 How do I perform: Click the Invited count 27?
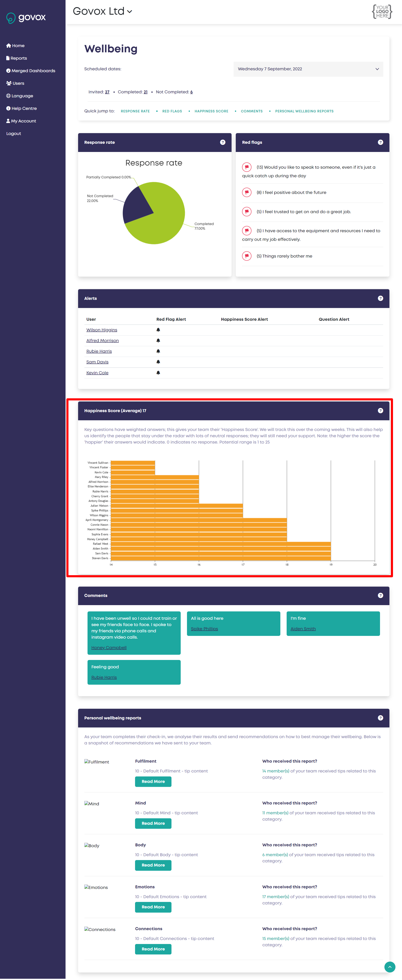107,92
